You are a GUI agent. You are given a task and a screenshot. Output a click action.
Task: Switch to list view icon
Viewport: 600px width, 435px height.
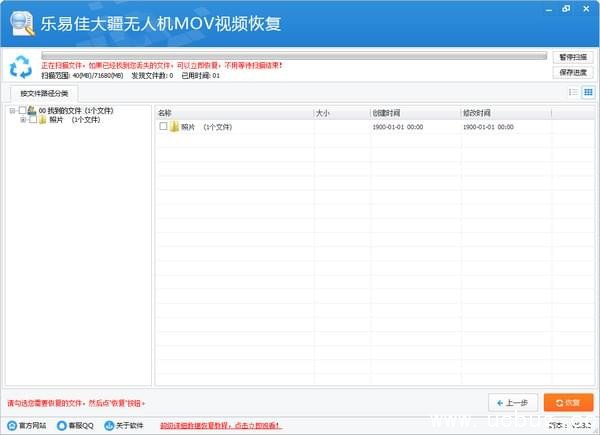[x=573, y=92]
